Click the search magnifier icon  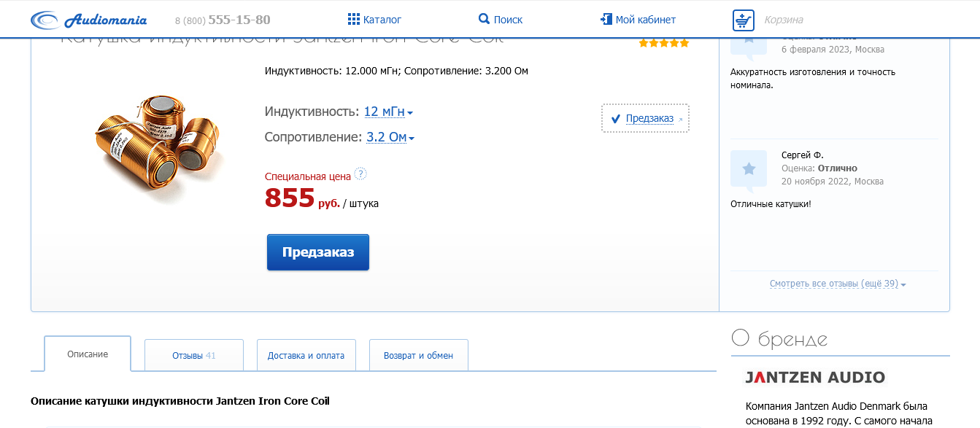484,19
